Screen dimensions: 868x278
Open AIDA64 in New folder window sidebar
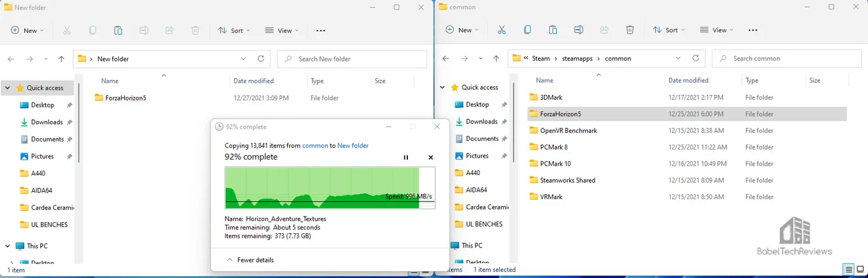point(36,191)
